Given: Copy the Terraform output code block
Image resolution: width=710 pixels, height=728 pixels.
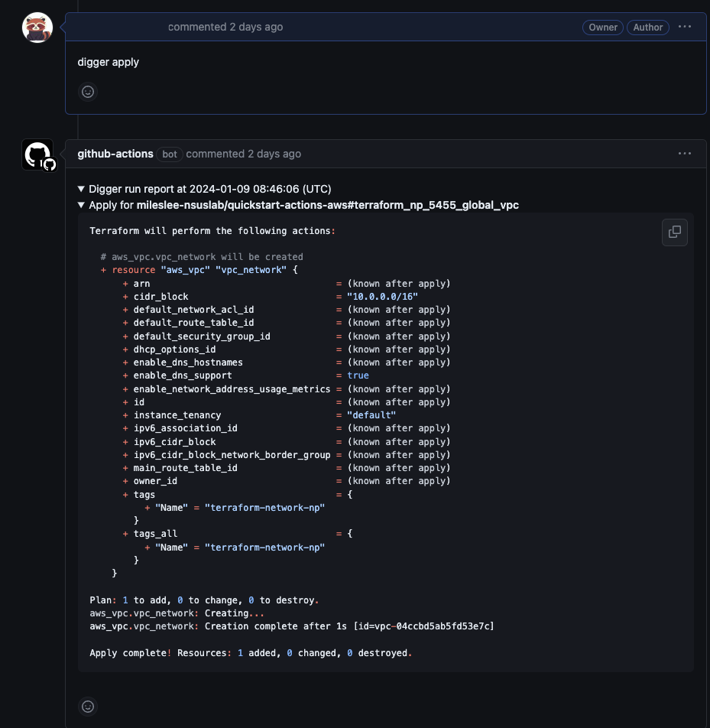Looking at the screenshot, I should [674, 232].
